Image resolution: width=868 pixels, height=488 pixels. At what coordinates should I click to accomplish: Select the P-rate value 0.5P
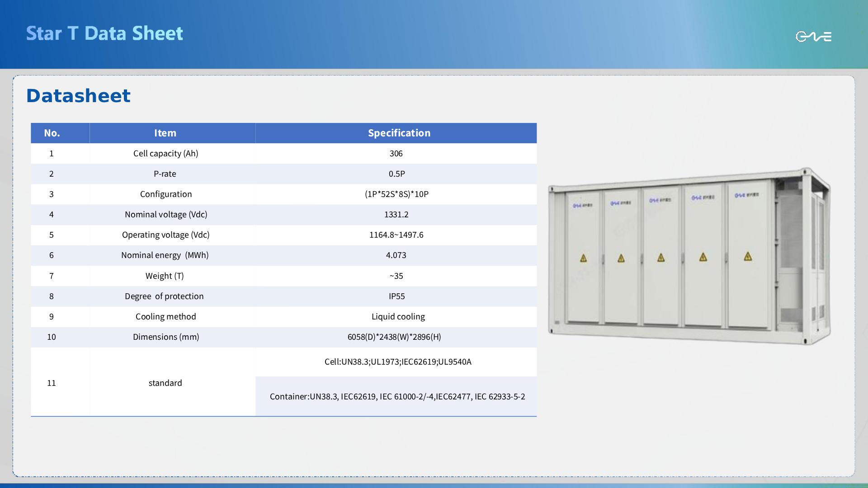pos(396,174)
